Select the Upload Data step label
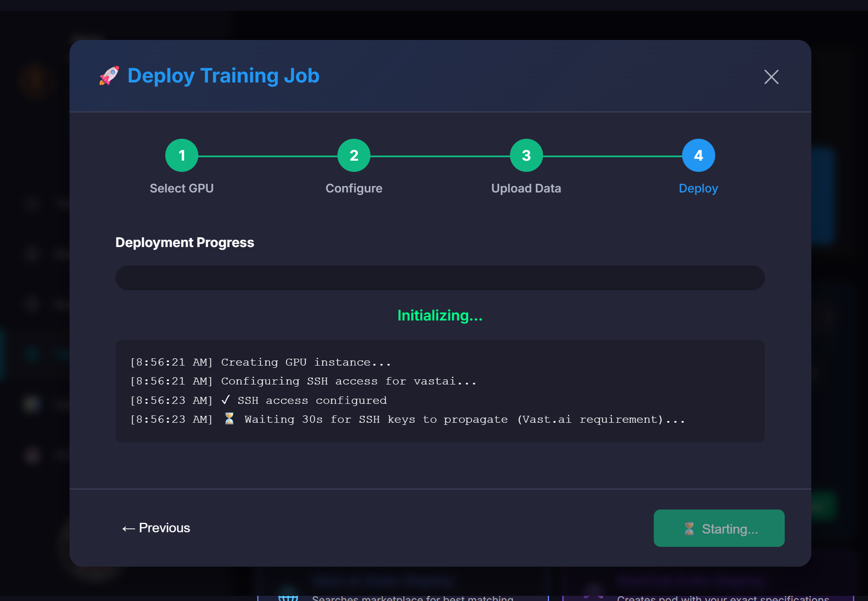 [x=526, y=188]
